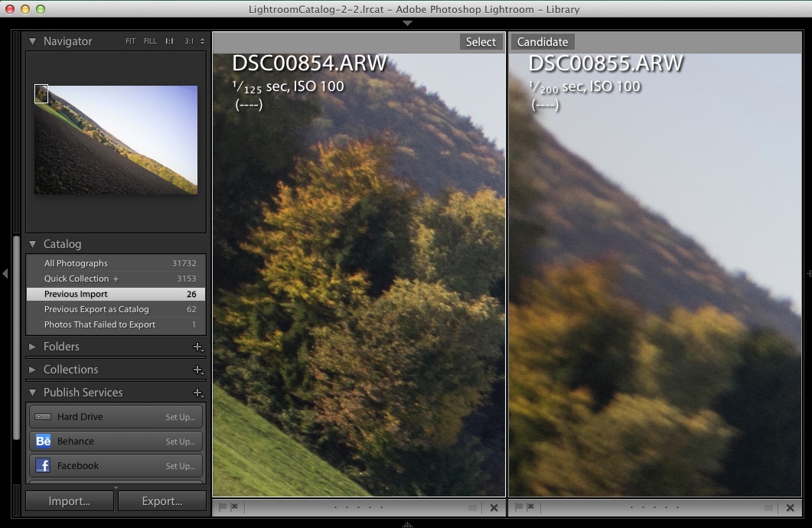
Task: Click the Behance service icon
Action: [x=43, y=441]
